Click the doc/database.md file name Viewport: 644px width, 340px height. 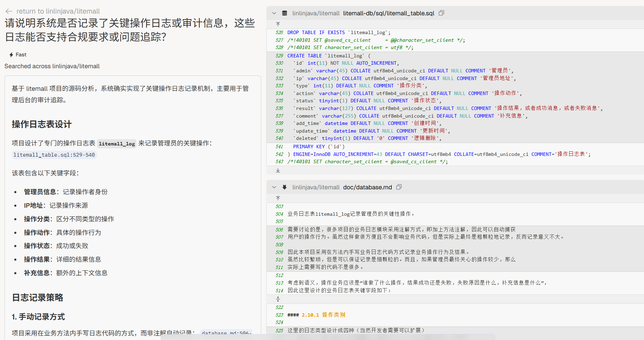click(367, 187)
